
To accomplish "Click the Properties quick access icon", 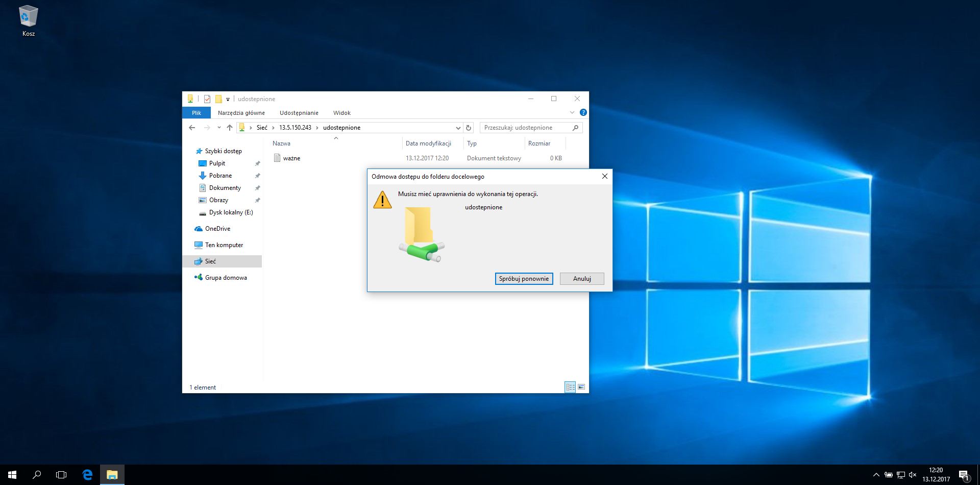I will [x=207, y=99].
